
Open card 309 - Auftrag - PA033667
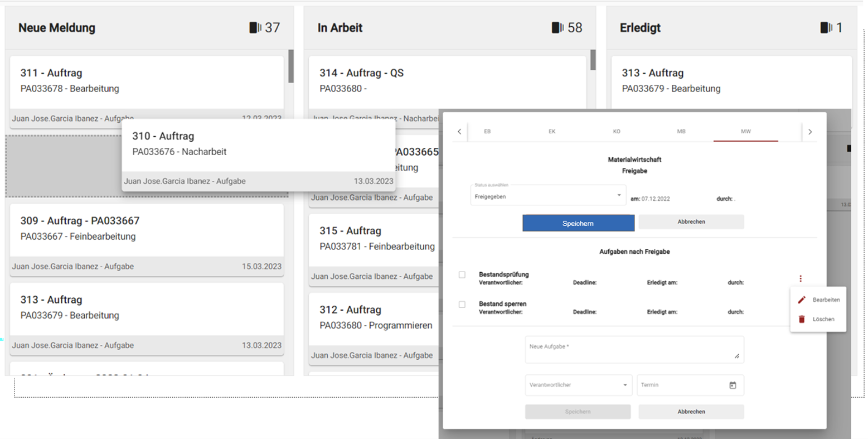(x=147, y=229)
